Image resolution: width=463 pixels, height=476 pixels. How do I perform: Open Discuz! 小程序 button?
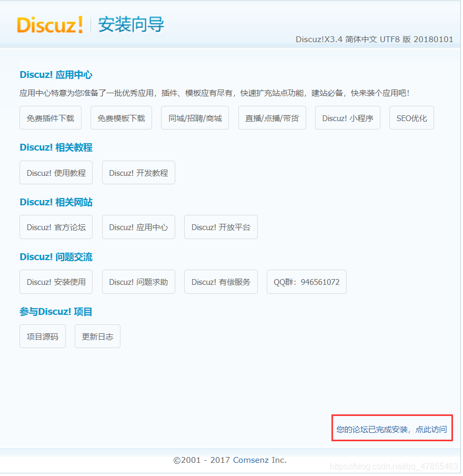348,118
